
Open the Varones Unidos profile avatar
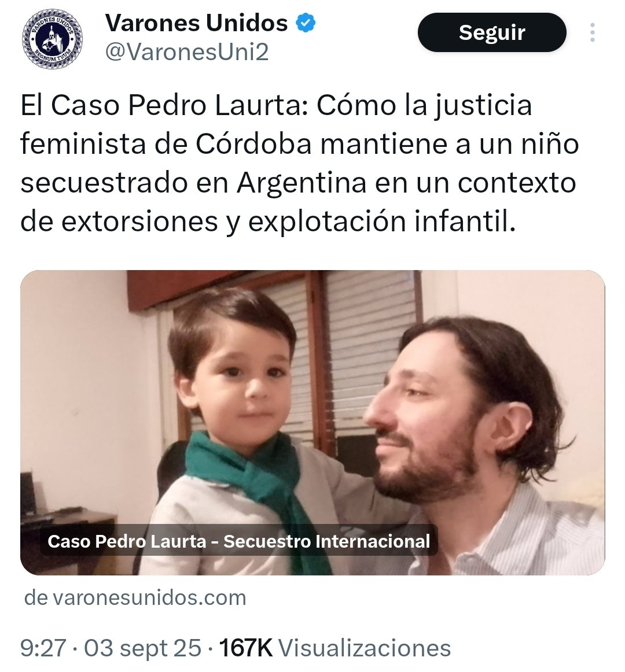[x=52, y=38]
